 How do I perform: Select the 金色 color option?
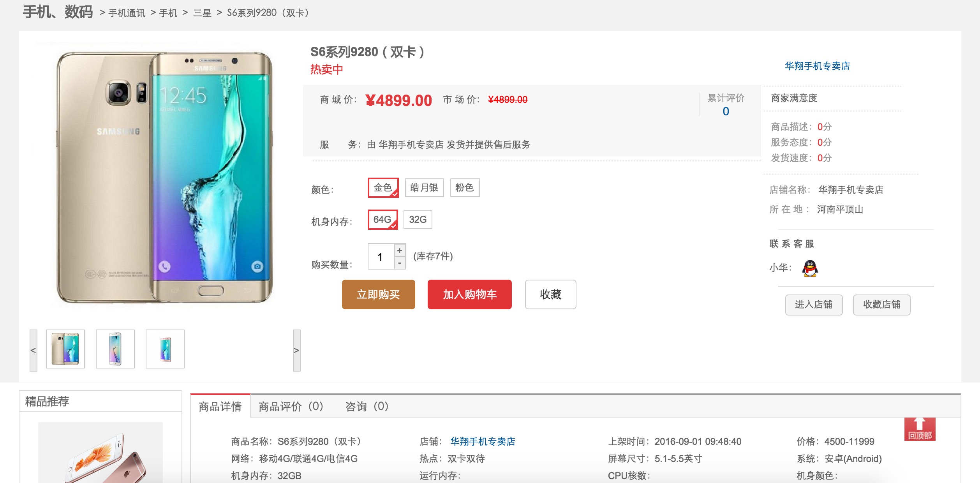click(x=383, y=188)
